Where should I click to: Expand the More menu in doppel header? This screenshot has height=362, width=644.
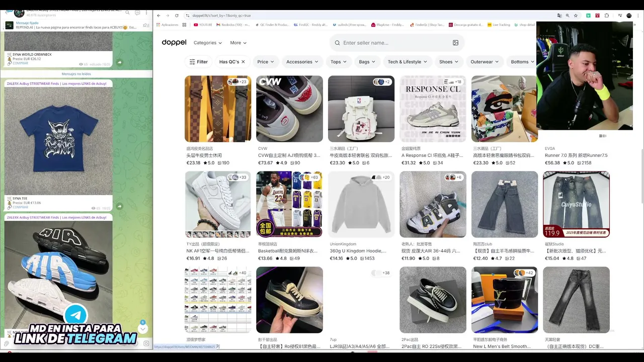[x=238, y=43]
